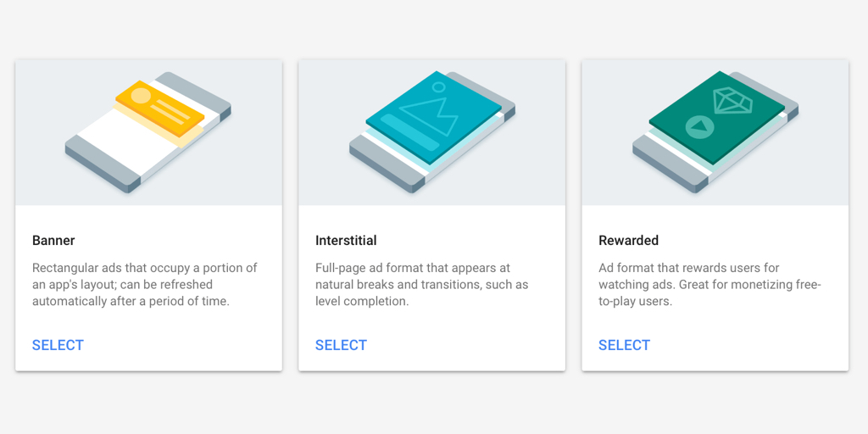Click the Banner card title
This screenshot has width=868, height=434.
(53, 240)
